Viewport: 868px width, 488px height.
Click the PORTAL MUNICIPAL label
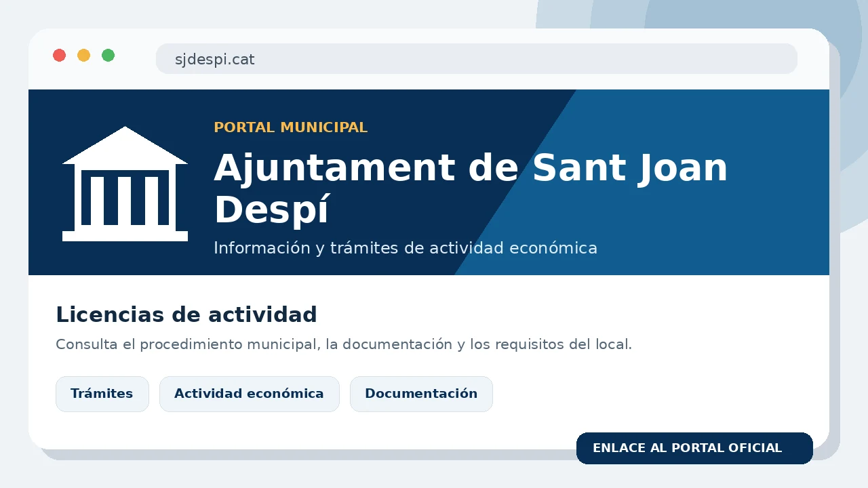(x=291, y=127)
